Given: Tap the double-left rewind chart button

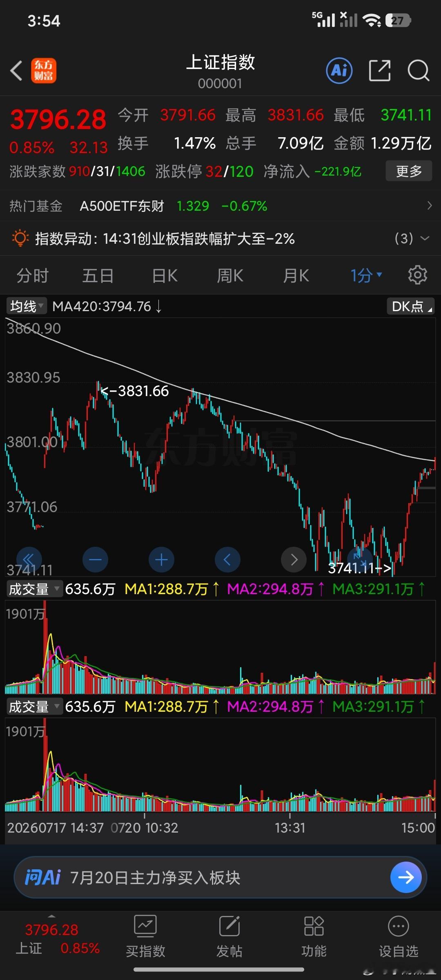Looking at the screenshot, I should (29, 559).
